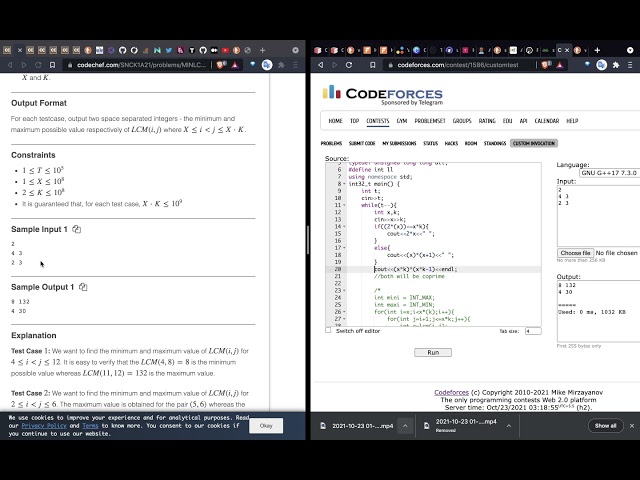Open the Codeforces footer link
Screen dimensions: 640x480
(451, 392)
